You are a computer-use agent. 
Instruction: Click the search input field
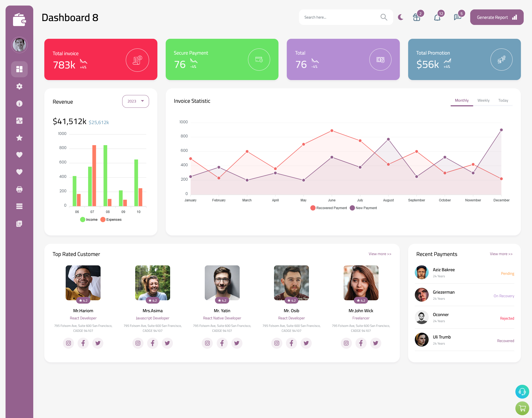[x=340, y=17]
